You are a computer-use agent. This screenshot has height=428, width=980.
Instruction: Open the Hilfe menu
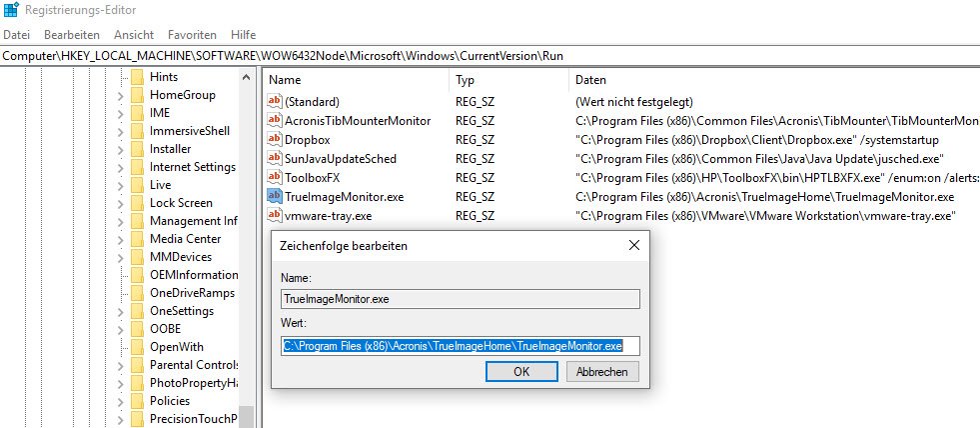click(243, 34)
